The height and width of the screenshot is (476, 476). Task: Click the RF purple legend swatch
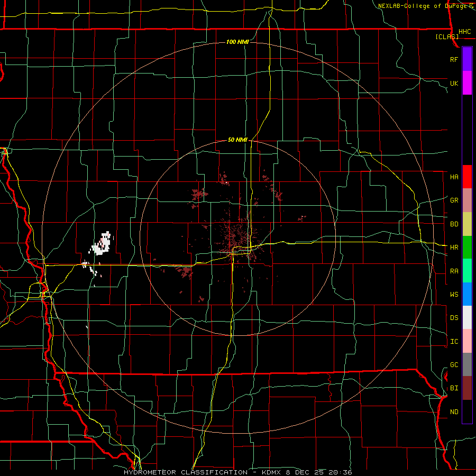click(467, 59)
